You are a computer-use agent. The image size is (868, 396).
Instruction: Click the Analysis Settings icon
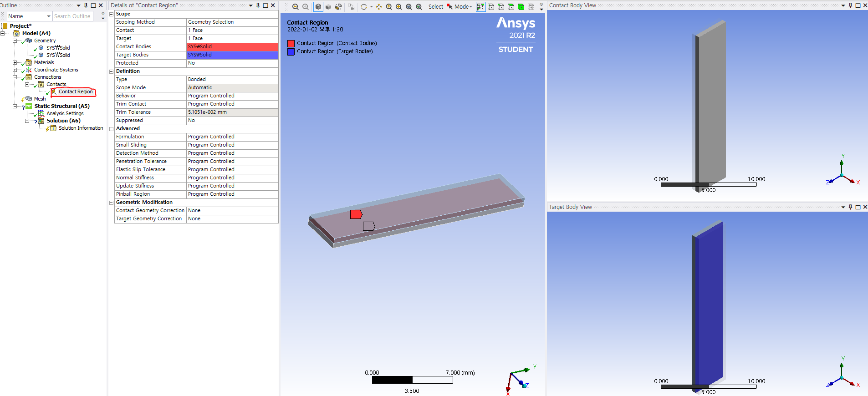(x=41, y=113)
